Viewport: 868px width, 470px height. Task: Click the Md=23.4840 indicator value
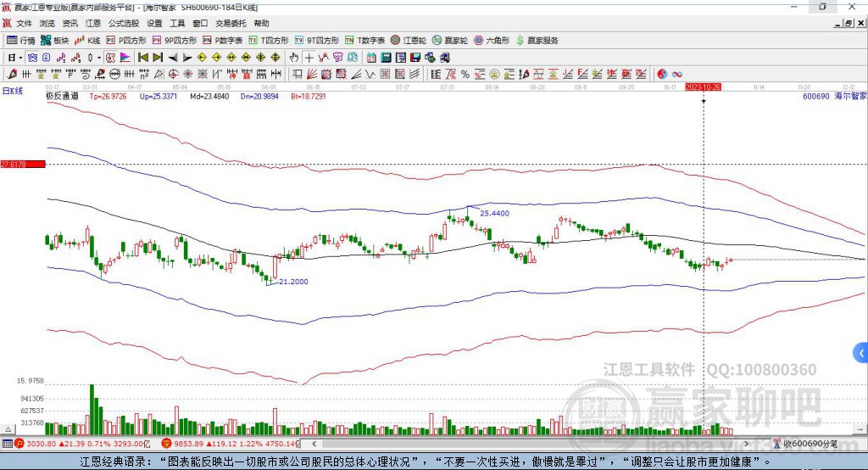(x=209, y=96)
